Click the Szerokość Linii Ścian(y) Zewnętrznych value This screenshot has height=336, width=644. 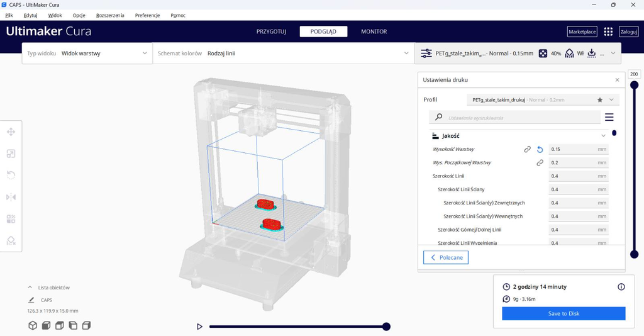coord(579,203)
